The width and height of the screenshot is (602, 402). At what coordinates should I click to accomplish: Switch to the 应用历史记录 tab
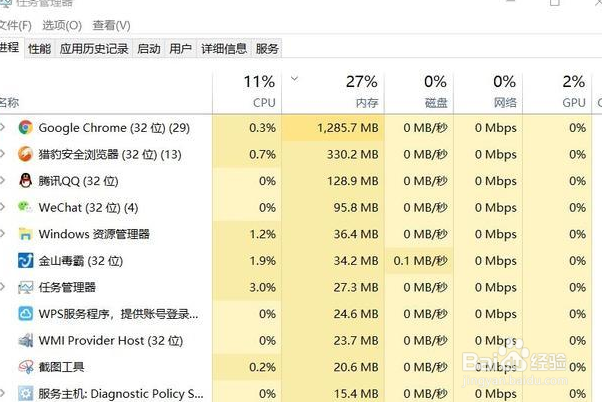tap(94, 48)
